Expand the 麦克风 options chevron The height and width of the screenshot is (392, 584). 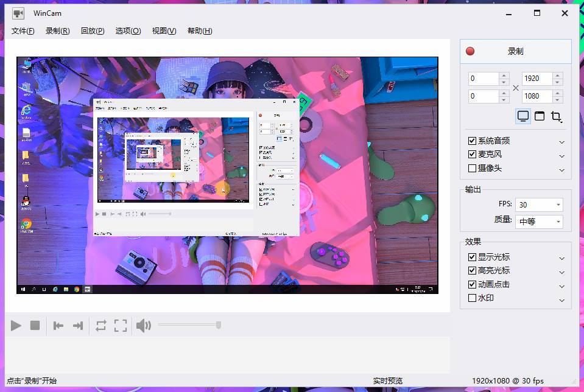561,156
